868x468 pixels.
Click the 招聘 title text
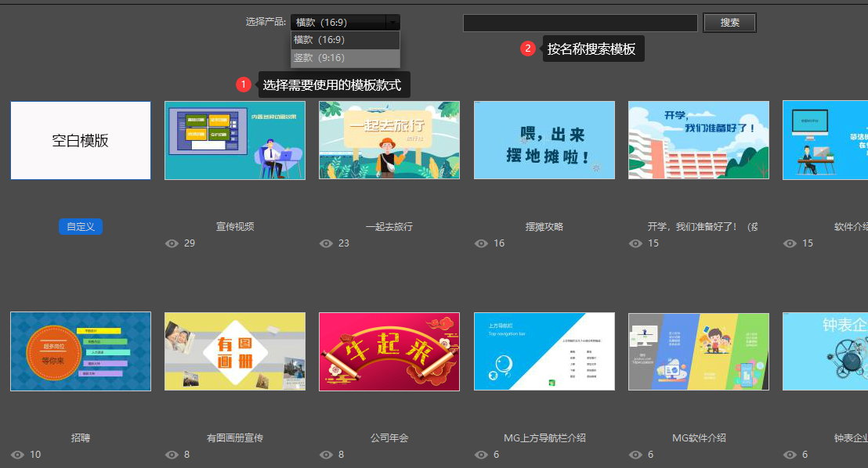click(x=81, y=438)
